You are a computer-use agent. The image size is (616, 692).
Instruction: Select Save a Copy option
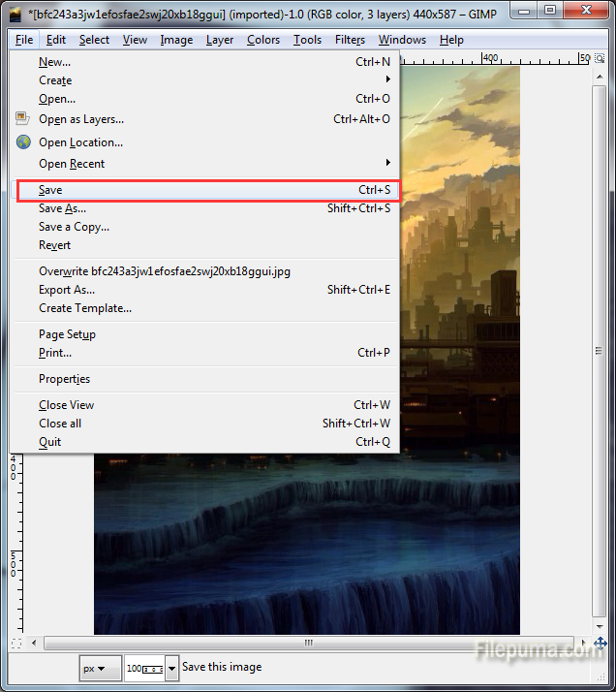tap(74, 227)
